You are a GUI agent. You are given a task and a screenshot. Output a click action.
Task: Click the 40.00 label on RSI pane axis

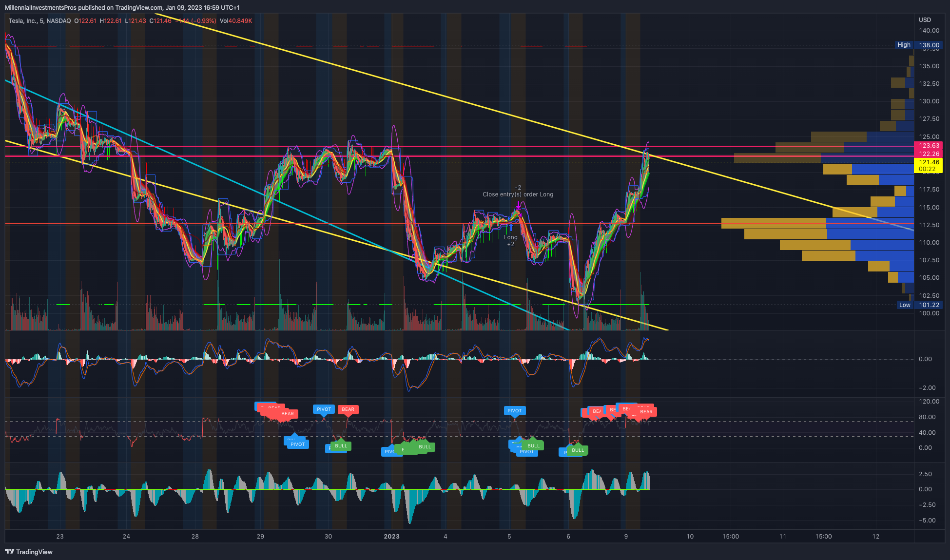[x=927, y=433]
